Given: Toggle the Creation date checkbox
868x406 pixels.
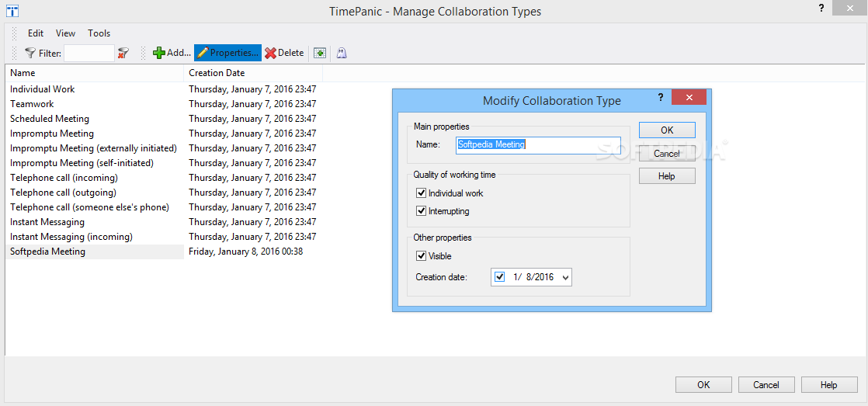Looking at the screenshot, I should point(500,277).
